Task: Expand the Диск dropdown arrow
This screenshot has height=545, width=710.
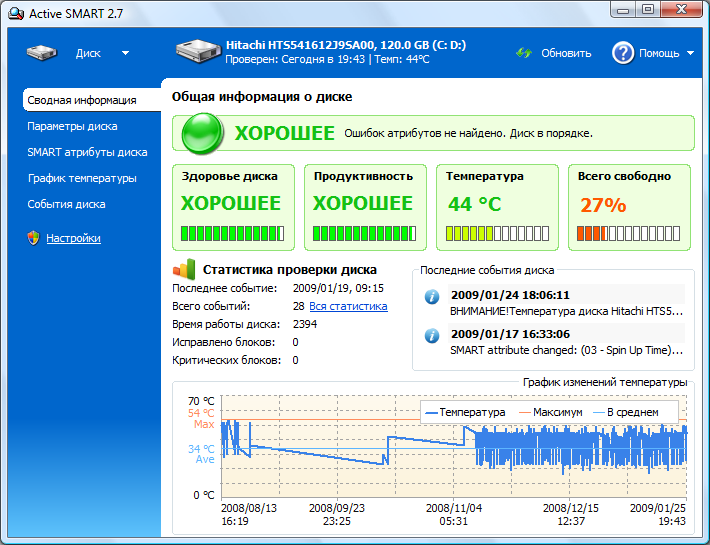Action: 125,53
